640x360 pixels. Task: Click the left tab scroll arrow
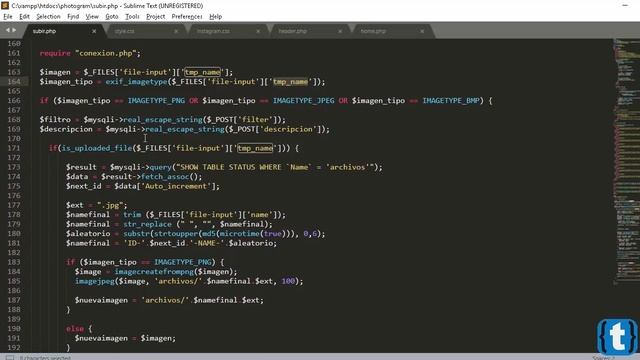coord(7,30)
